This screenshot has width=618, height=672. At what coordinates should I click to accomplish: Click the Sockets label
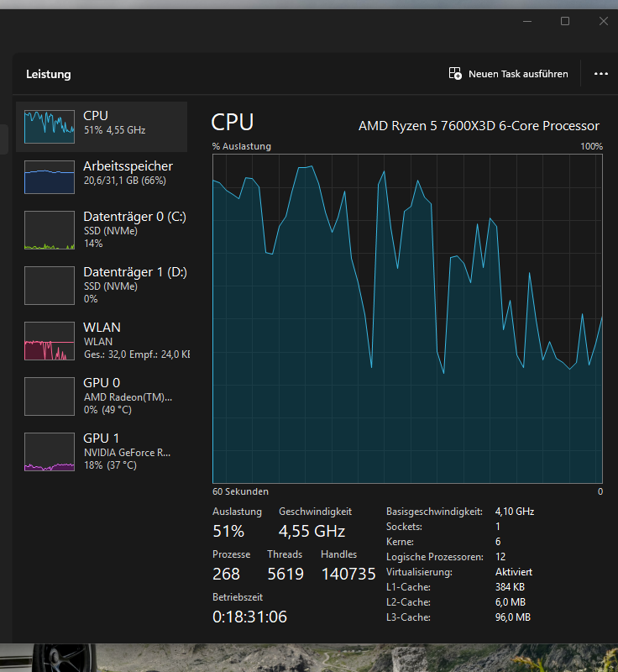coord(404,527)
